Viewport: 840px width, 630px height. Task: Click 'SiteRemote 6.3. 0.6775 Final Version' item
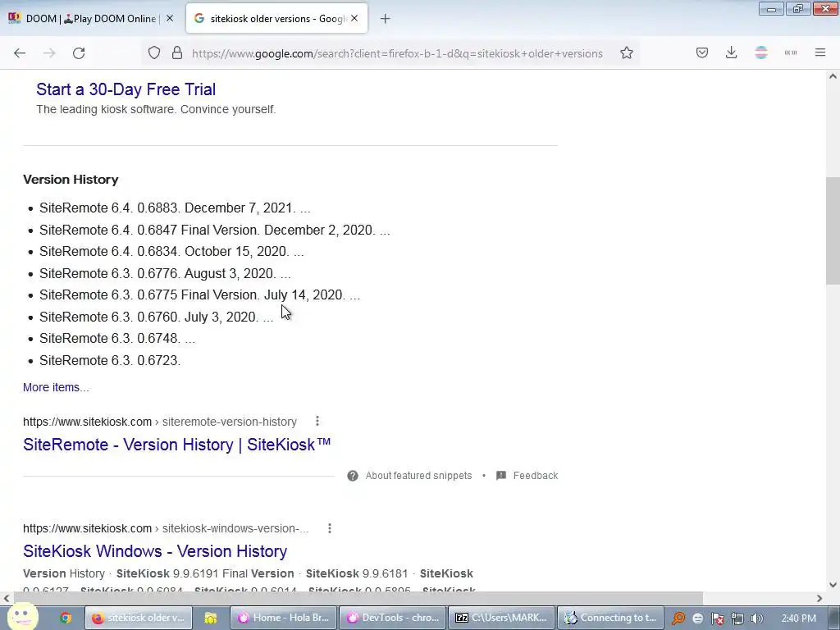(200, 294)
